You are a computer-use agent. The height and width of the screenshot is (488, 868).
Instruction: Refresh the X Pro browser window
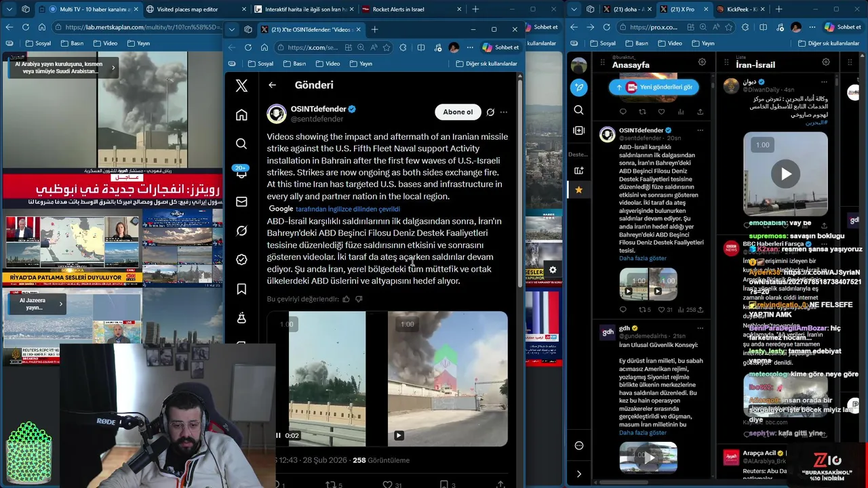606,27
